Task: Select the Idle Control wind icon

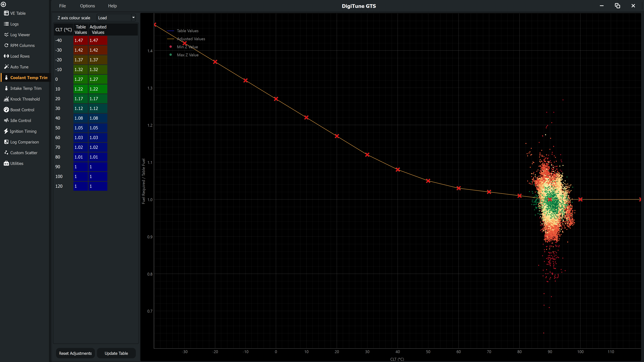Action: 6,121
